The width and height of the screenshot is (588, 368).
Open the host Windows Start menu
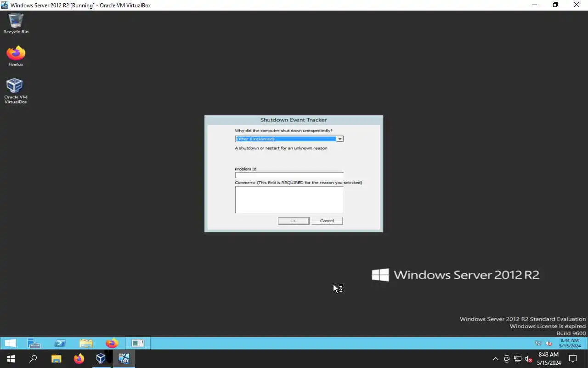11,359
